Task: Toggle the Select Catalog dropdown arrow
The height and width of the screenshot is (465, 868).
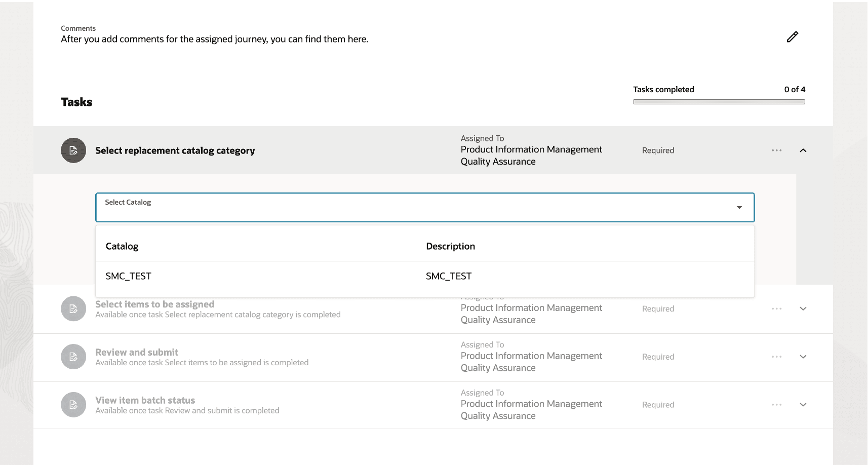Action: [x=739, y=207]
